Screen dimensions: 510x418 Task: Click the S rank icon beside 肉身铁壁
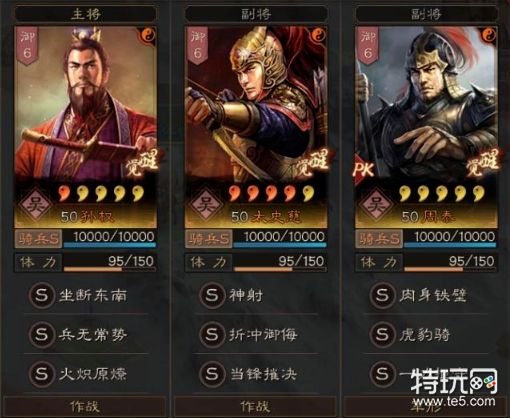(382, 295)
